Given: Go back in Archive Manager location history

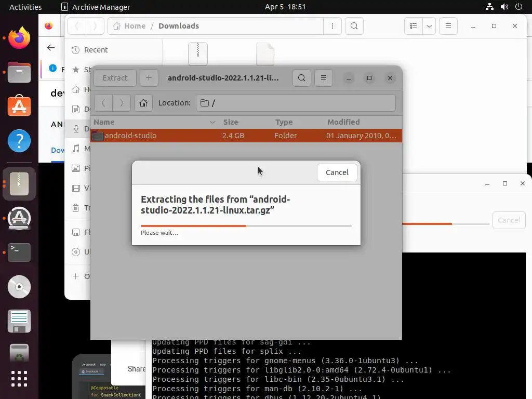Looking at the screenshot, I should pyautogui.click(x=103, y=103).
